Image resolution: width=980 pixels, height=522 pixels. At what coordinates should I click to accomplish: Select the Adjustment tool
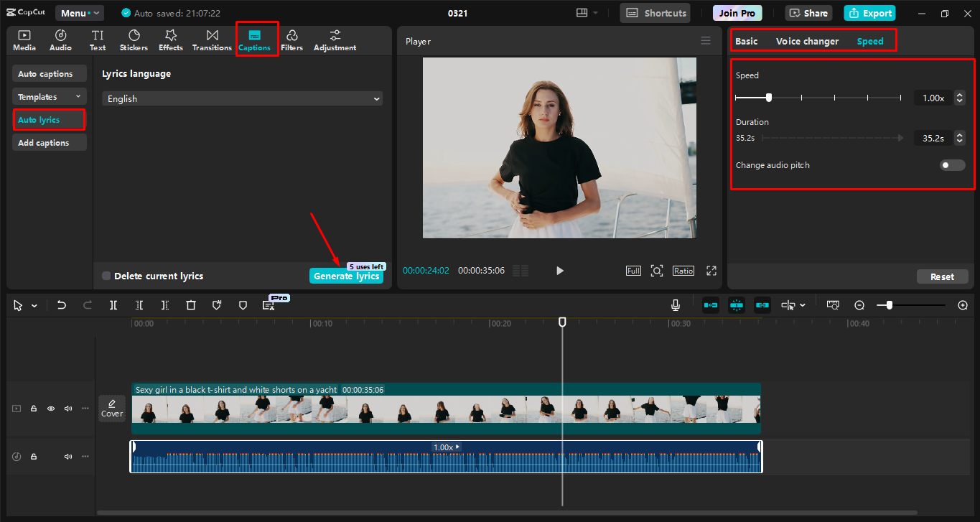click(334, 39)
